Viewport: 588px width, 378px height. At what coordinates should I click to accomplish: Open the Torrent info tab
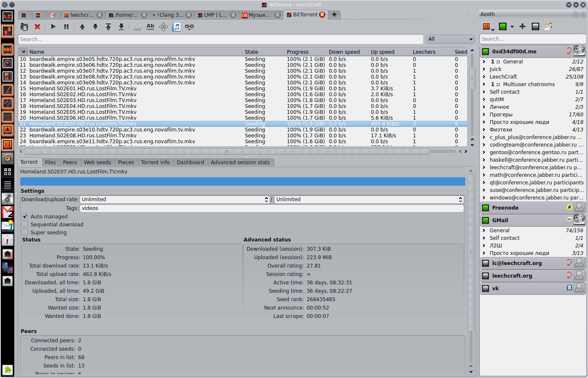click(x=155, y=162)
